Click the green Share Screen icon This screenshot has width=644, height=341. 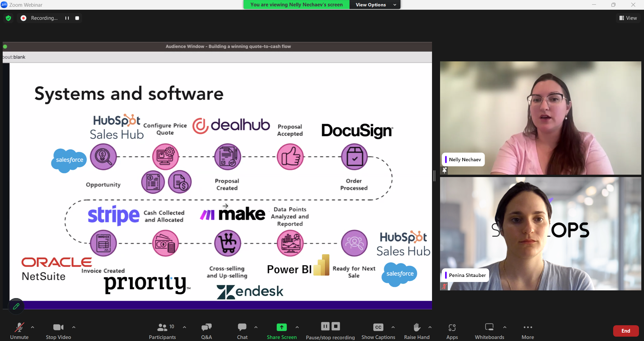point(282,327)
